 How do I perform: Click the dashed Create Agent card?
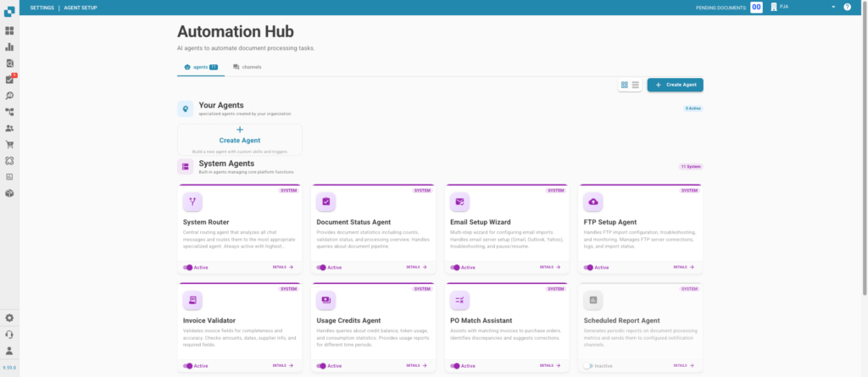point(239,140)
